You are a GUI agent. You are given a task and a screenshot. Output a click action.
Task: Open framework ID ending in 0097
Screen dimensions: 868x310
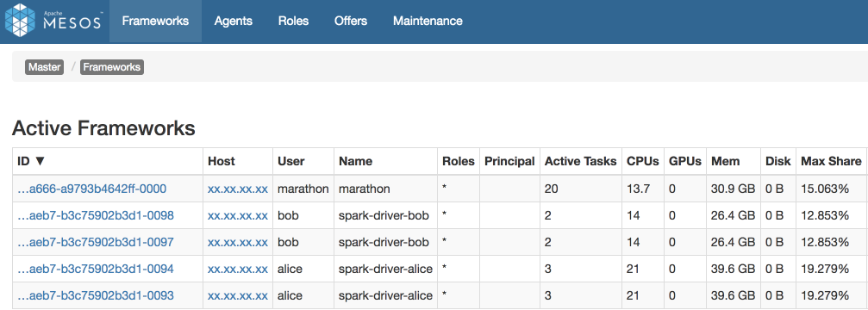pyautogui.click(x=96, y=242)
